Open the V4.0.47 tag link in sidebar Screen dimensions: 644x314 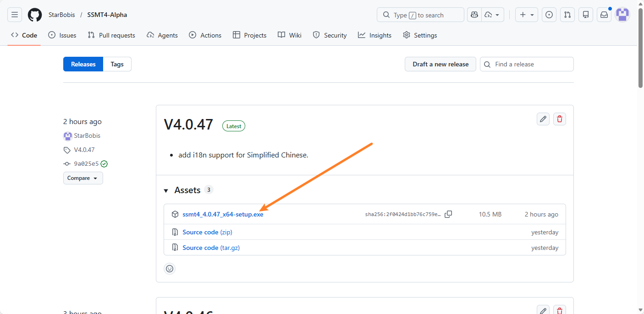click(84, 150)
